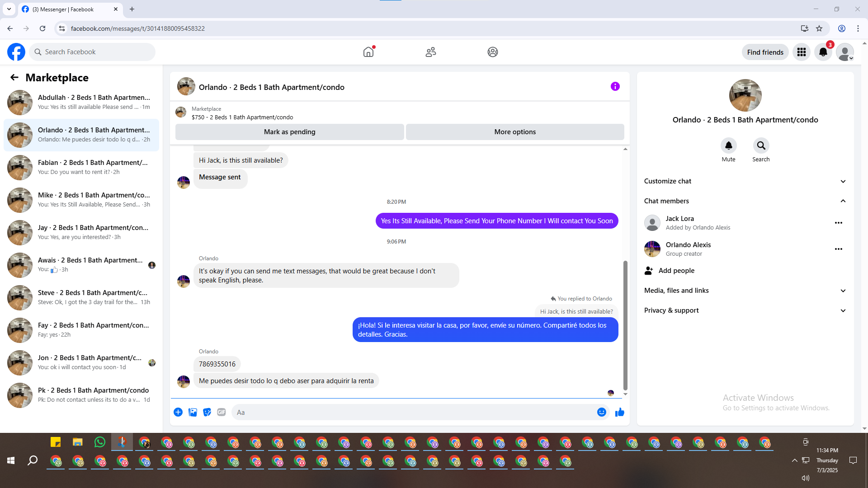Open the sticker chooser icon
The width and height of the screenshot is (868, 488).
(207, 412)
